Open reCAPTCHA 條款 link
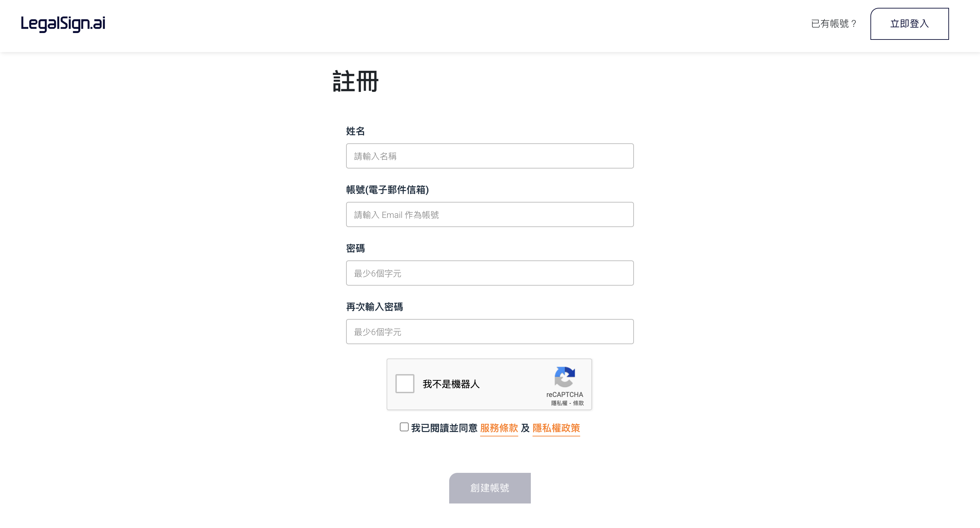This screenshot has width=980, height=528. [578, 403]
